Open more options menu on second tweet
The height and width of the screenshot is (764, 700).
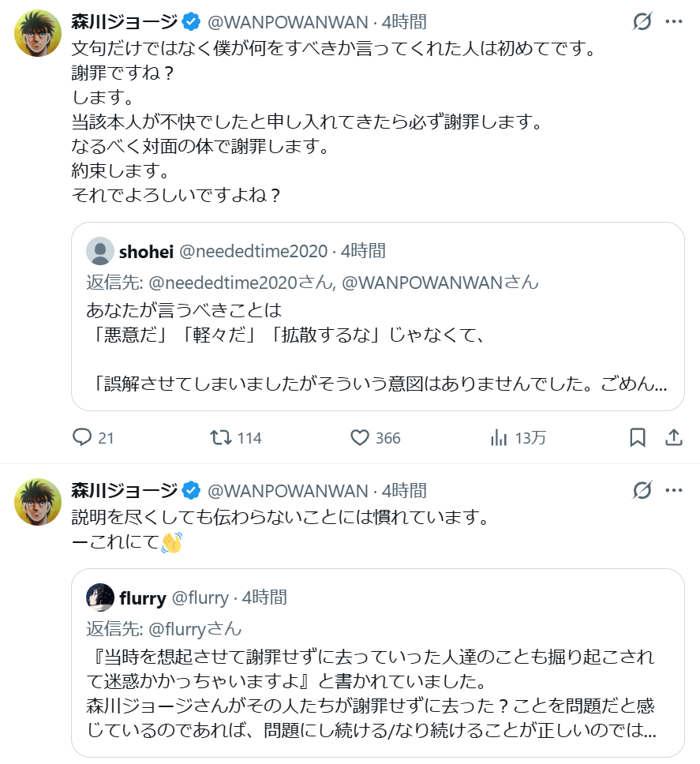[673, 490]
